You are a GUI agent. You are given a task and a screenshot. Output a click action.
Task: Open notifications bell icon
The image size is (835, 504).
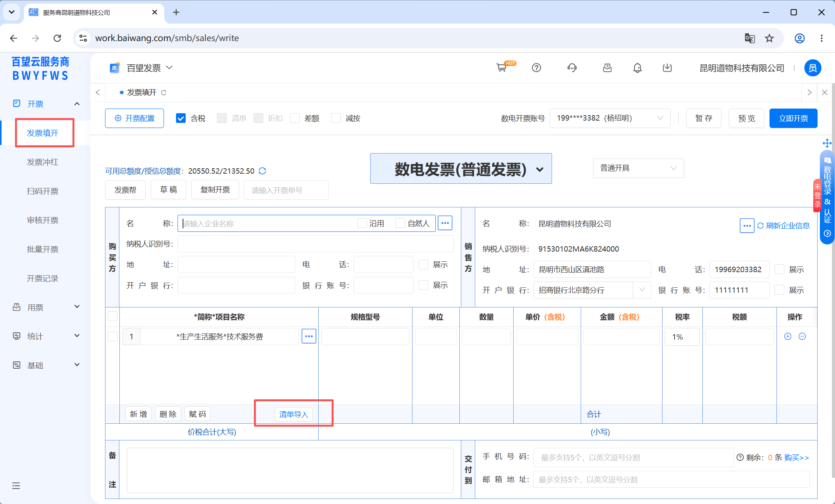tap(637, 68)
